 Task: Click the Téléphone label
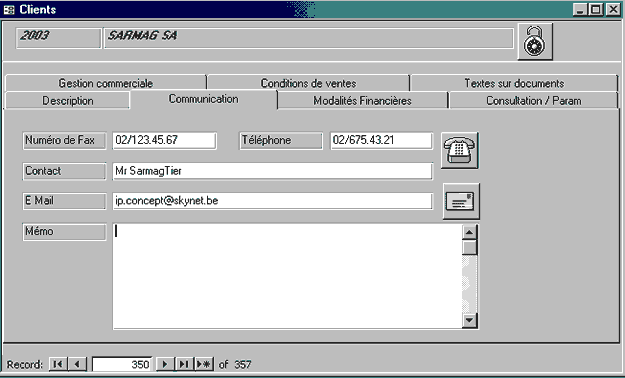[281, 141]
